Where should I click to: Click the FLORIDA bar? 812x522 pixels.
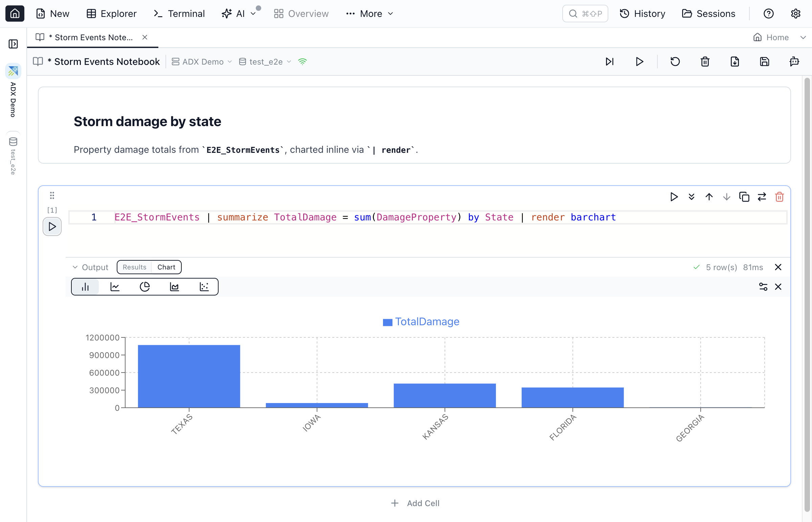(x=572, y=398)
